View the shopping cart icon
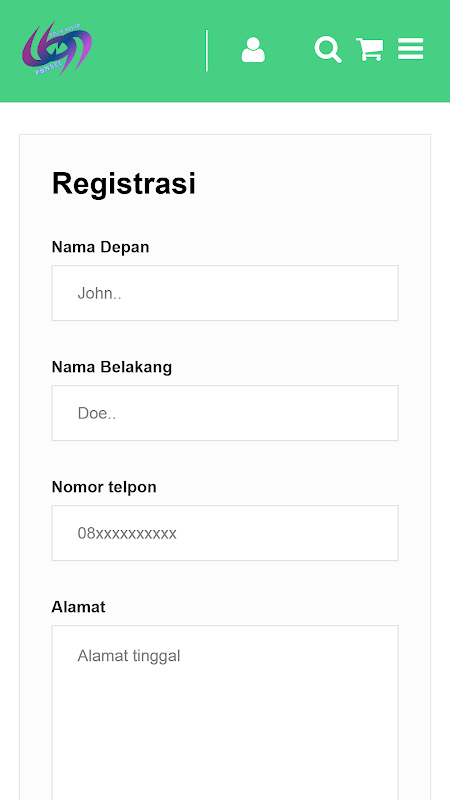The height and width of the screenshot is (800, 450). [x=369, y=49]
